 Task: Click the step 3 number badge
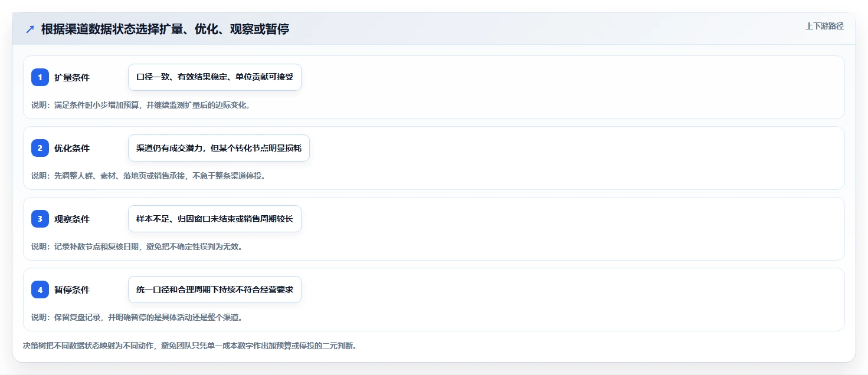pos(40,219)
